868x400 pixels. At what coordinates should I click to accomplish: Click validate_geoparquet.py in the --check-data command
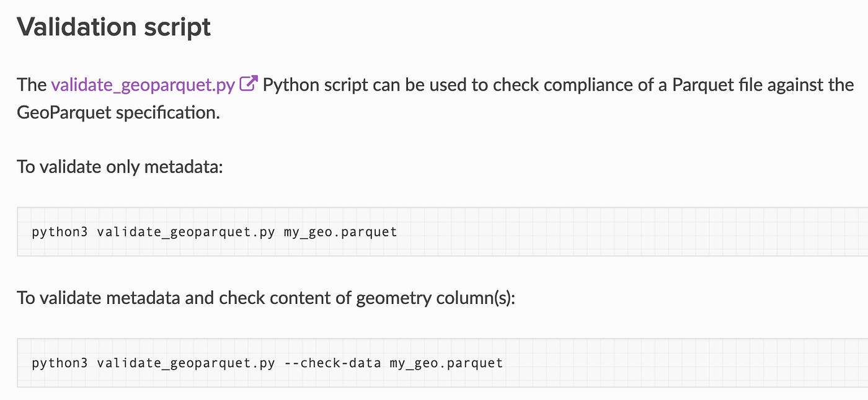tap(186, 363)
